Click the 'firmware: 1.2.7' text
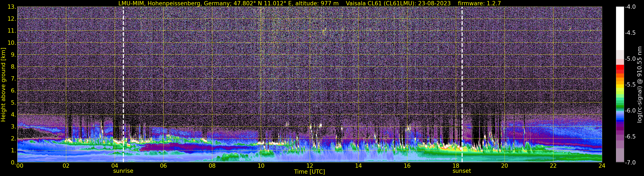644x176 pixels. (x=479, y=3)
